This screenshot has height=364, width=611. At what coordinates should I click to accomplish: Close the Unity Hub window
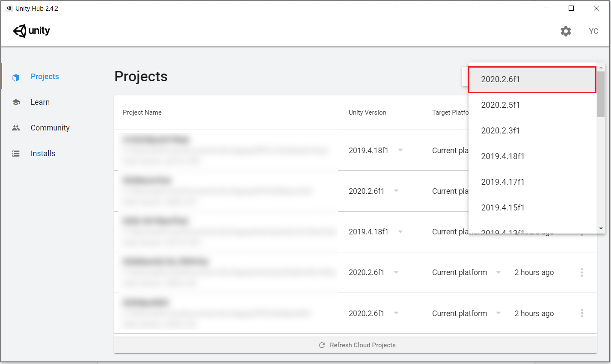click(596, 8)
